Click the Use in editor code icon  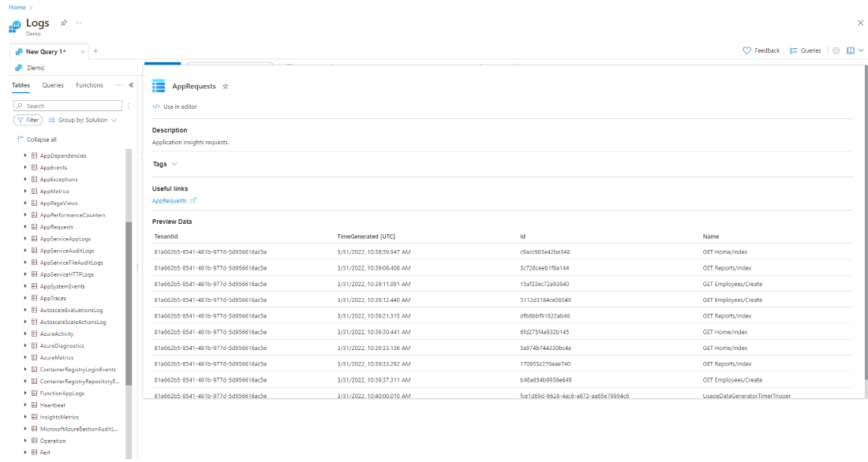pos(156,106)
